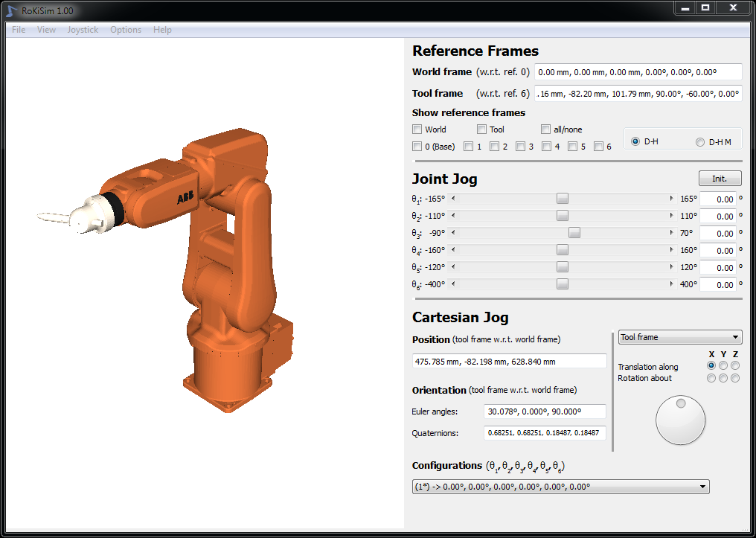This screenshot has width=756, height=538.
Task: Open the Tool frame jog dropdown
Action: coord(680,337)
